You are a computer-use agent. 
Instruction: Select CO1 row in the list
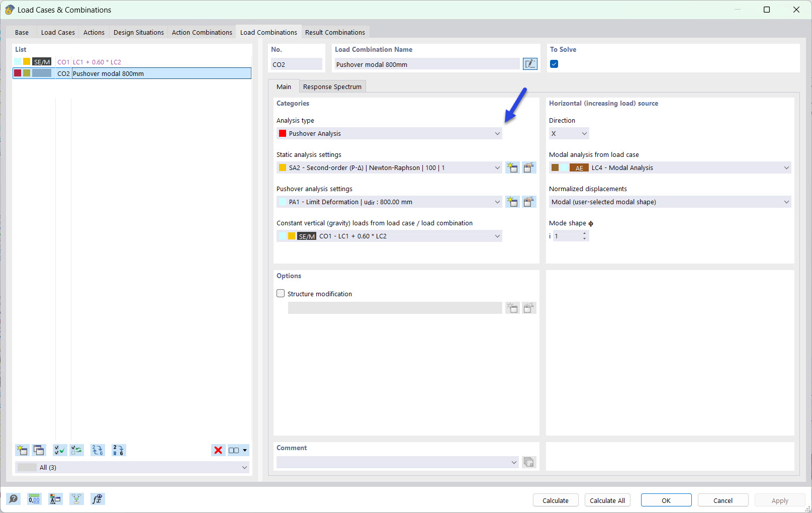click(132, 62)
